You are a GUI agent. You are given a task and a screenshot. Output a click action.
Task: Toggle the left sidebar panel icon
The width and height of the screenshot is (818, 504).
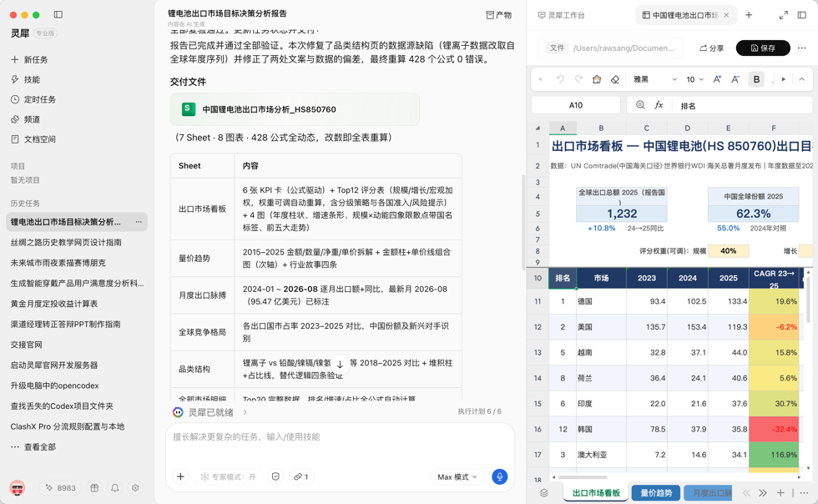click(58, 15)
